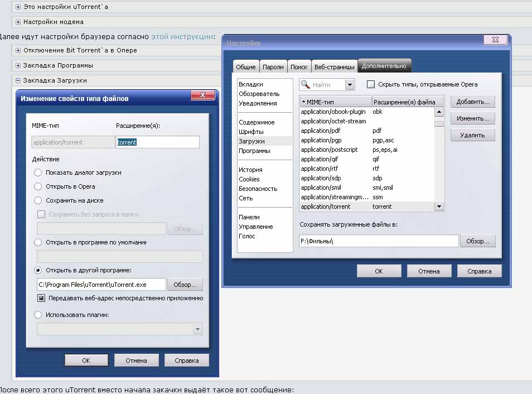
Task: Select 'Сохранить на диске' radio button
Action: point(38,200)
